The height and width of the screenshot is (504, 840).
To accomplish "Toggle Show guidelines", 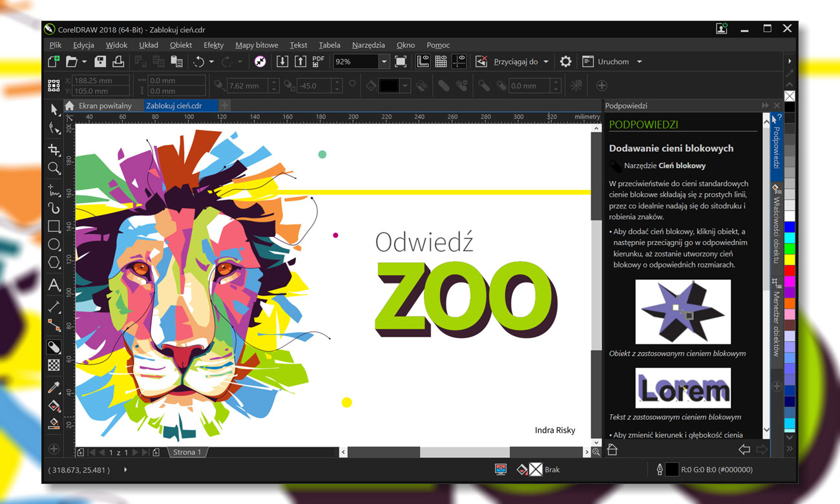I will click(459, 61).
